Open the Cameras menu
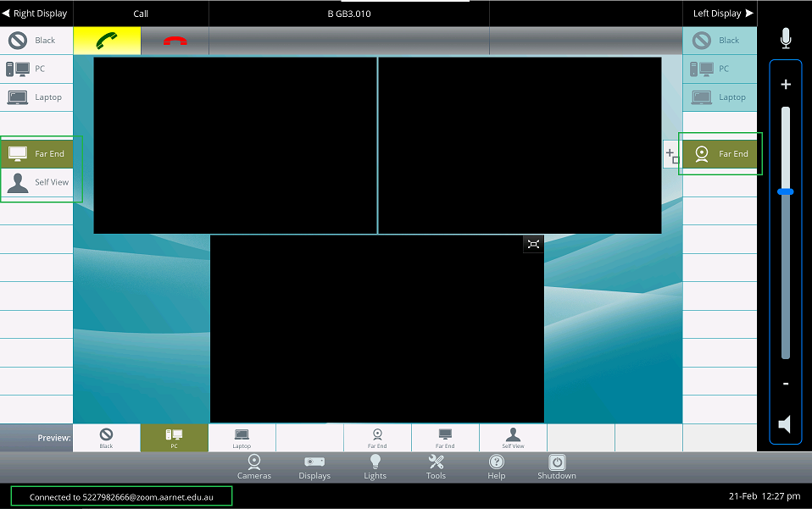The width and height of the screenshot is (812, 509). [254, 466]
